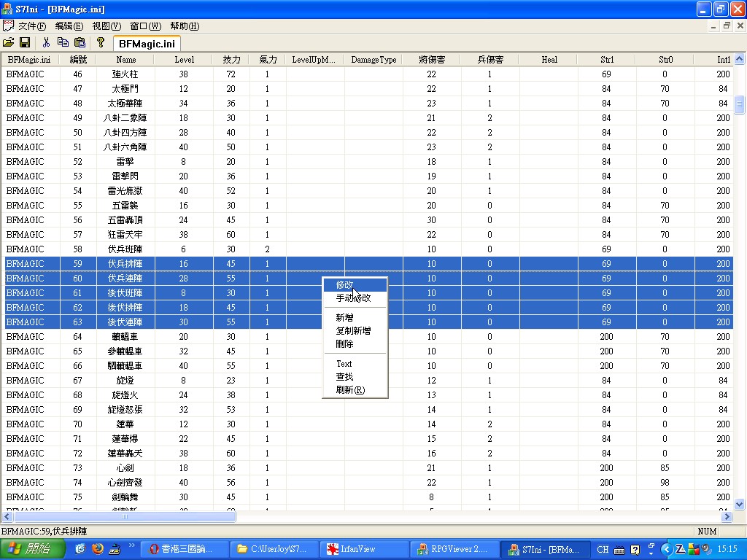747x560 pixels.
Task: Open the document icon beside the 文件 menu
Action: click(x=8, y=26)
